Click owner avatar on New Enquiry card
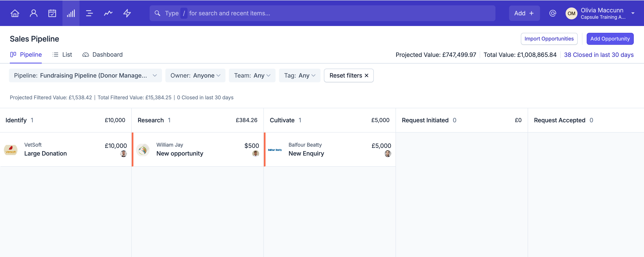Image resolution: width=644 pixels, height=257 pixels. tap(388, 153)
